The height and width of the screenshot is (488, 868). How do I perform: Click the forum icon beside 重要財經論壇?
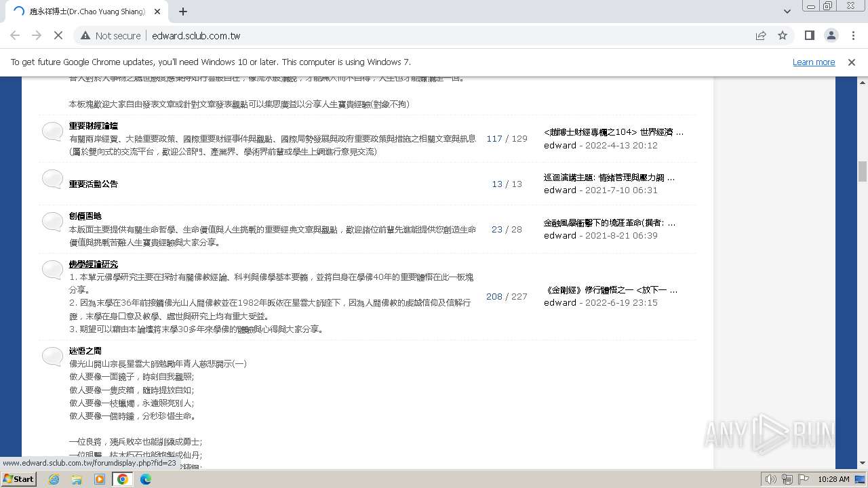(x=52, y=131)
